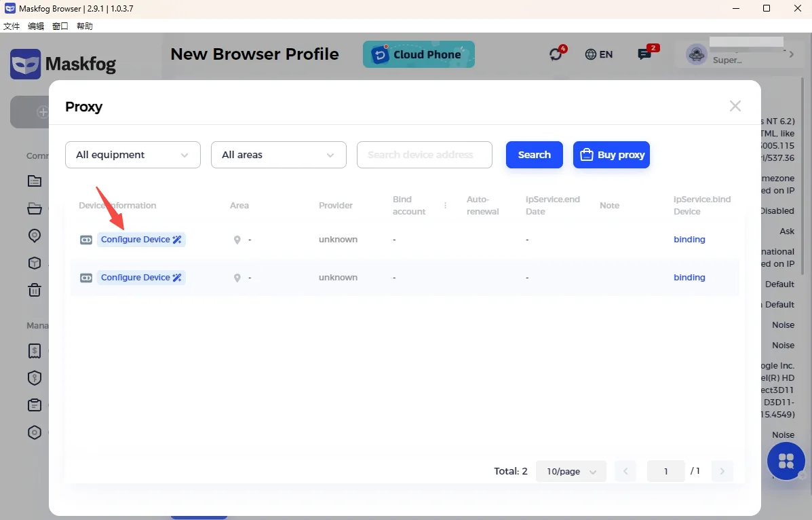The height and width of the screenshot is (520, 812).
Task: Open the Cloud Phone banner
Action: [419, 54]
